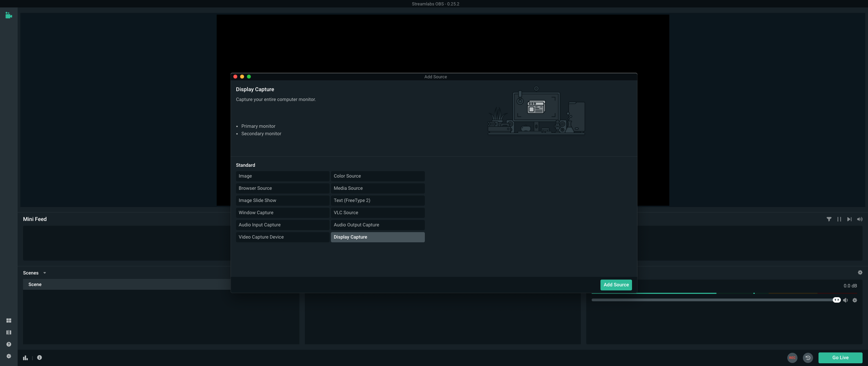
Task: Open mixer source settings gear
Action: (855, 300)
